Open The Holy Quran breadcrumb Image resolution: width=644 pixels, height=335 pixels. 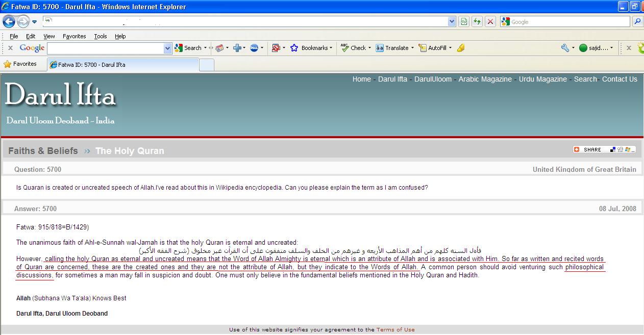click(130, 151)
